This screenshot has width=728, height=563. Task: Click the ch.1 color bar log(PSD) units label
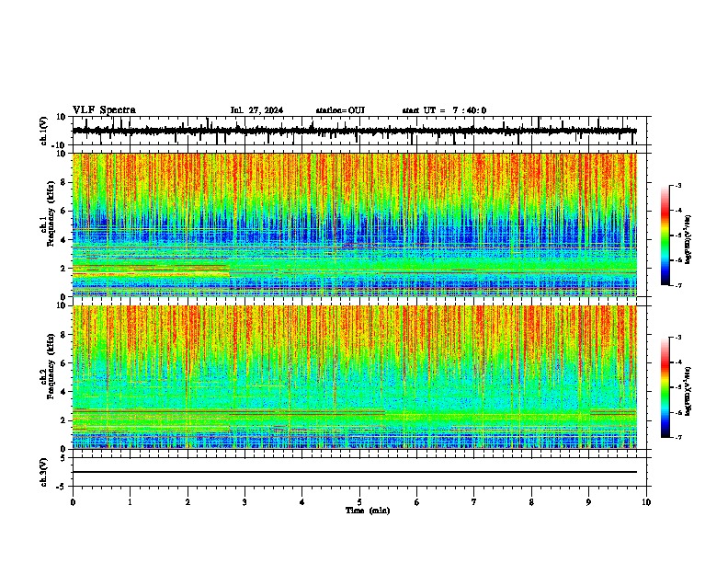pyautogui.click(x=688, y=239)
